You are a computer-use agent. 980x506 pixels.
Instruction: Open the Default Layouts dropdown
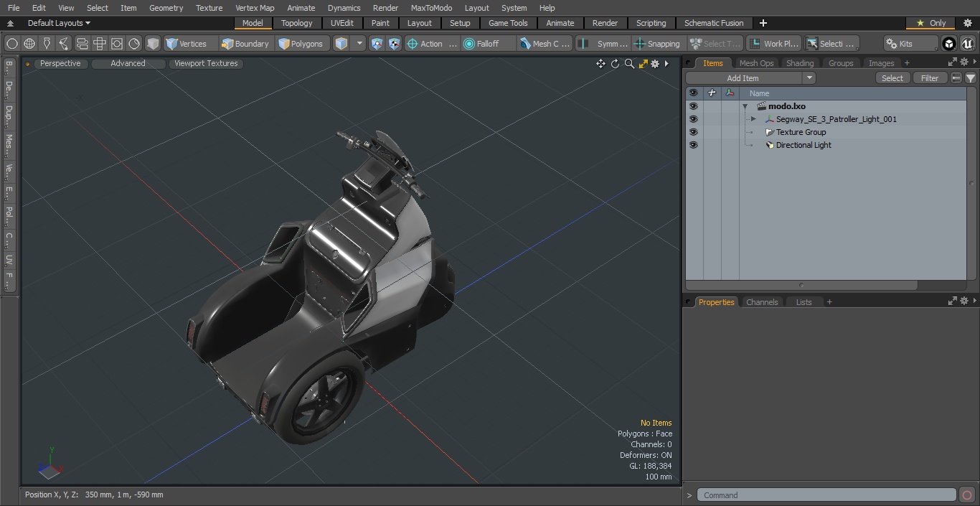[58, 23]
